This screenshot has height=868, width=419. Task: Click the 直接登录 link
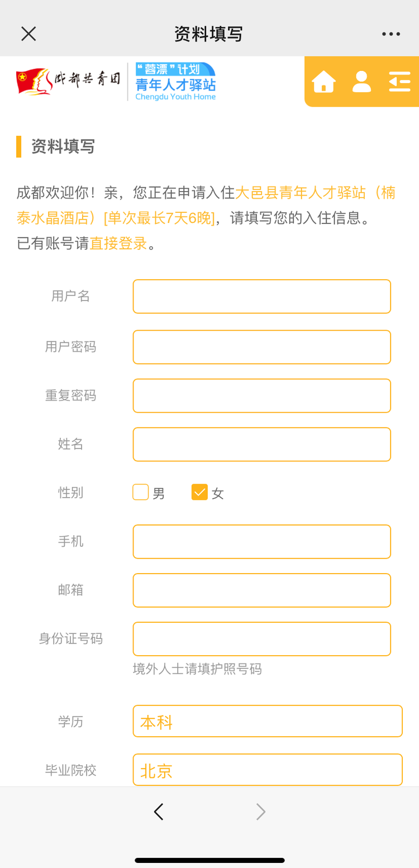(x=118, y=243)
